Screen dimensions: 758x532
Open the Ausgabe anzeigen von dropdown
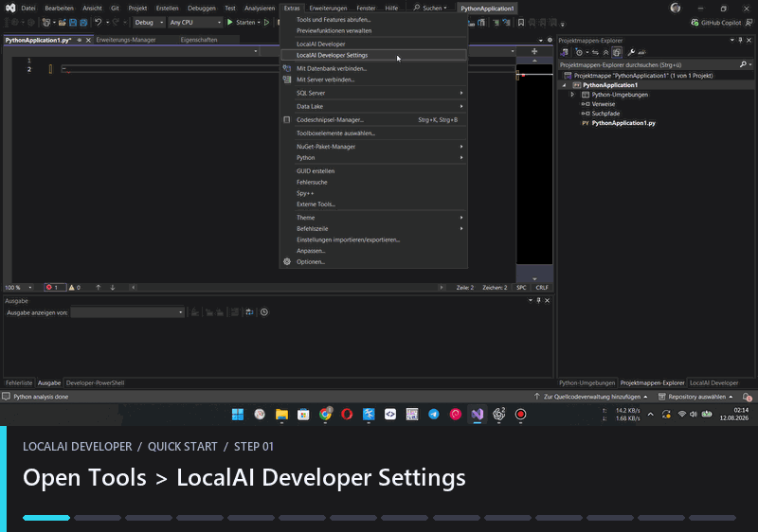click(x=128, y=312)
